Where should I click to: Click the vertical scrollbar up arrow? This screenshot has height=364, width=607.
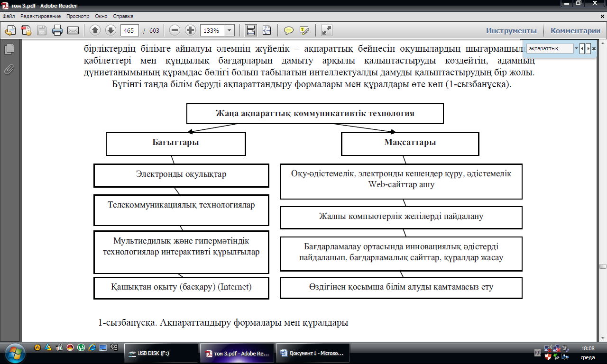[x=603, y=44]
